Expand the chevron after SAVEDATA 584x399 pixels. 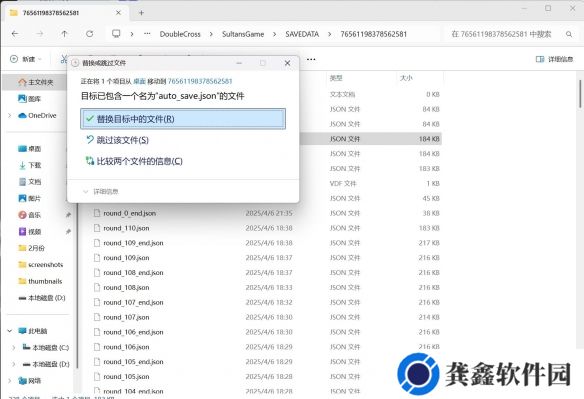[x=330, y=34]
